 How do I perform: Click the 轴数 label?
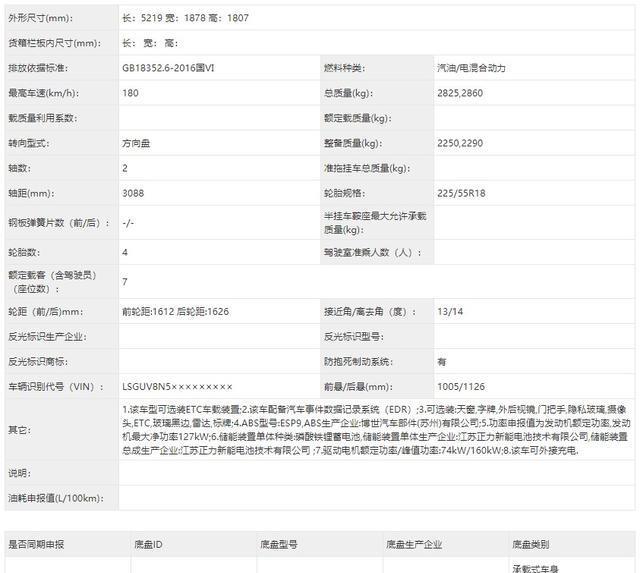pos(19,168)
